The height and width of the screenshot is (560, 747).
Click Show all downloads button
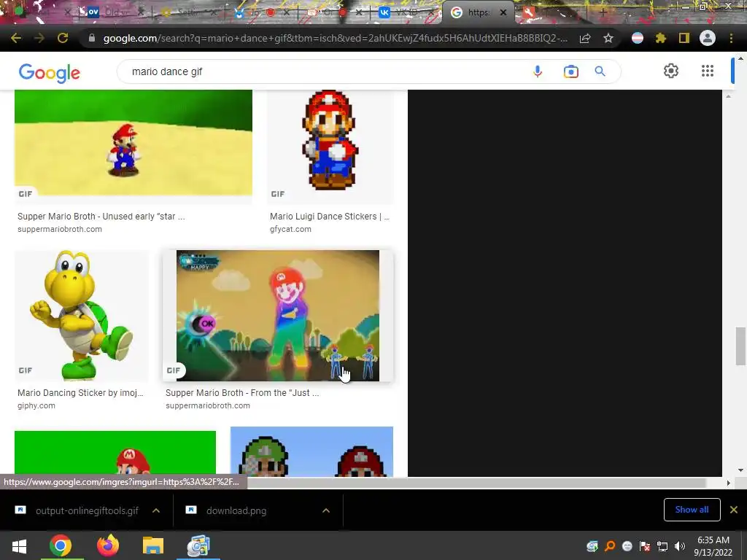coord(692,510)
